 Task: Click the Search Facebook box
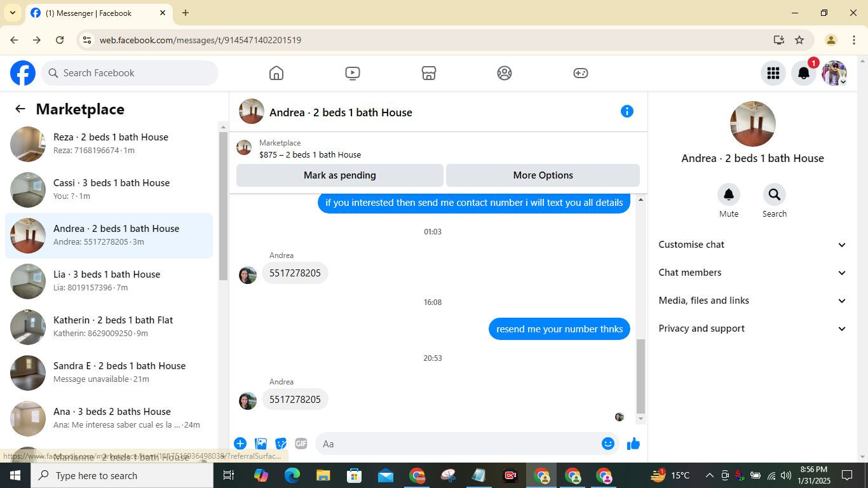[130, 73]
